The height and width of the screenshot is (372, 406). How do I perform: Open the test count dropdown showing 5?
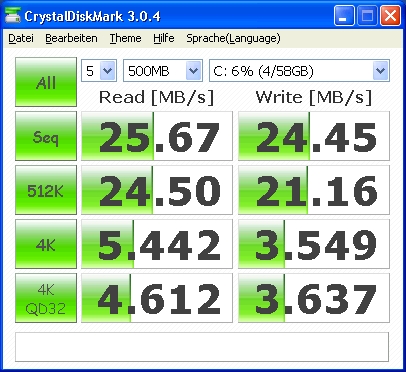click(x=99, y=71)
